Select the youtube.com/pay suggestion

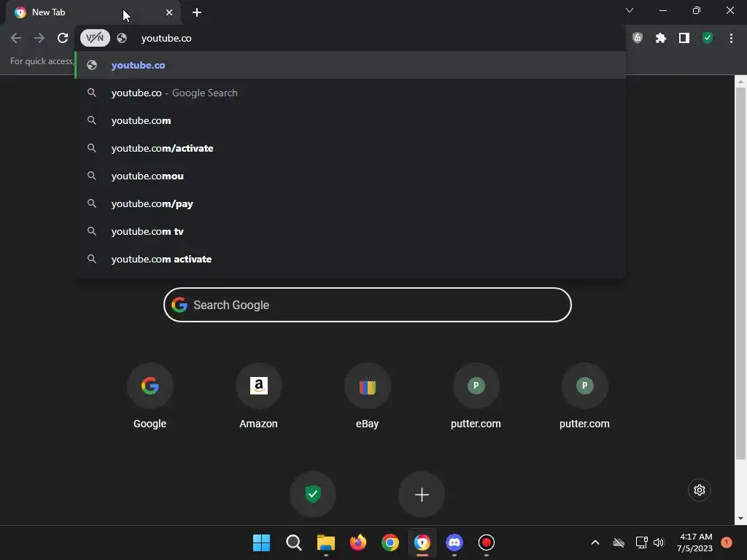point(350,203)
